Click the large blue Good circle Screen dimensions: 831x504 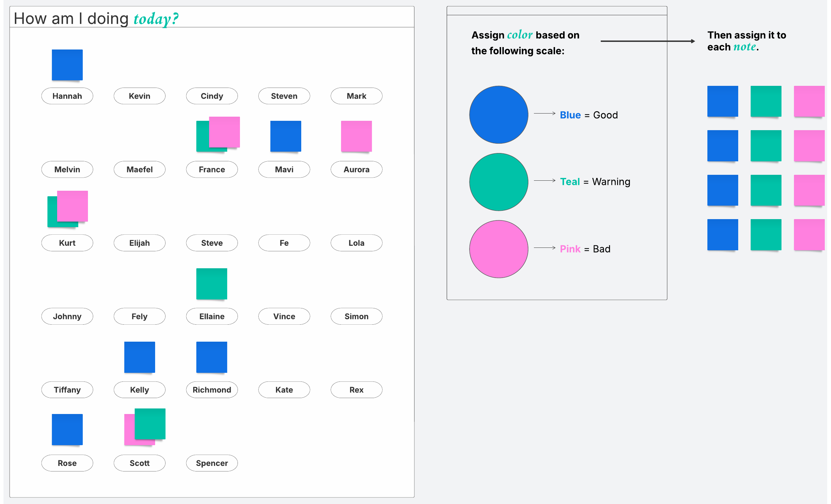point(499,115)
